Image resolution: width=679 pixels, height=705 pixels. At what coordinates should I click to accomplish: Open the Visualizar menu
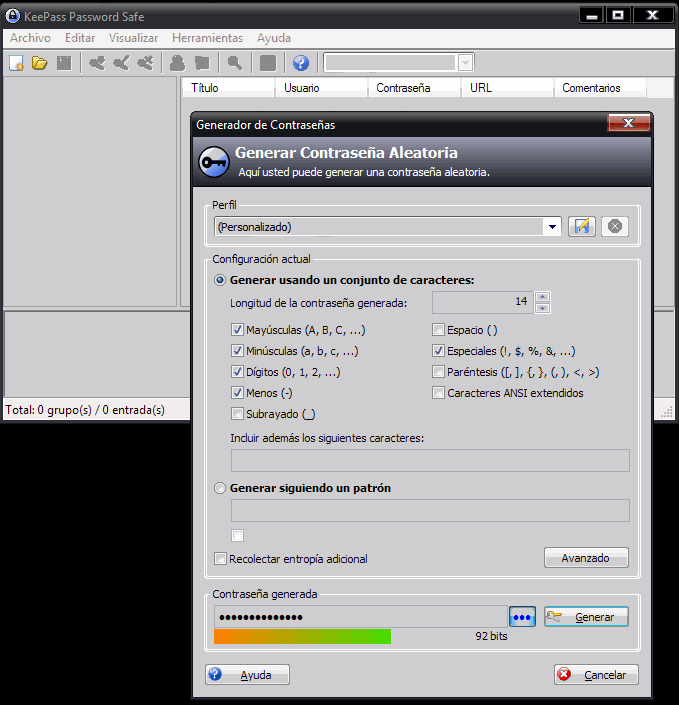pyautogui.click(x=133, y=38)
